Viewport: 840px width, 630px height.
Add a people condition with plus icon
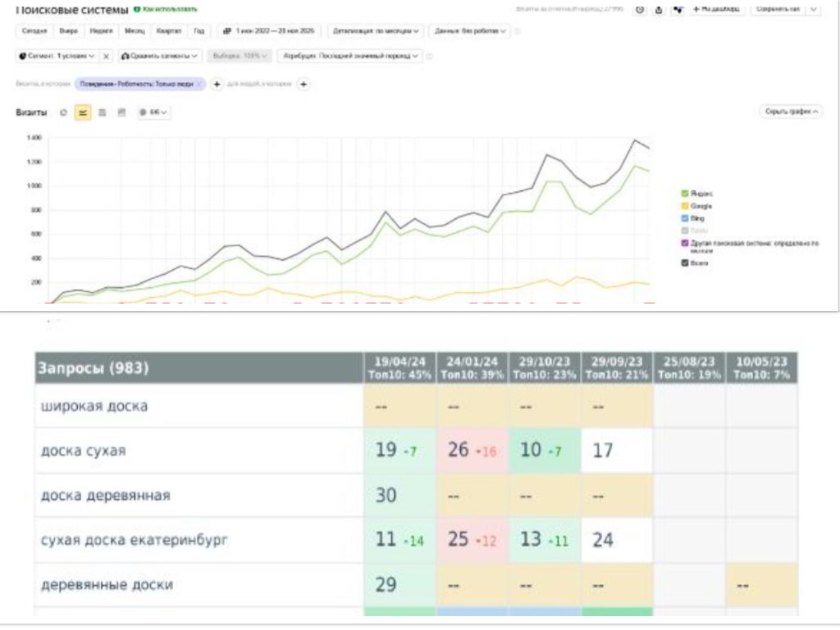coord(303,84)
